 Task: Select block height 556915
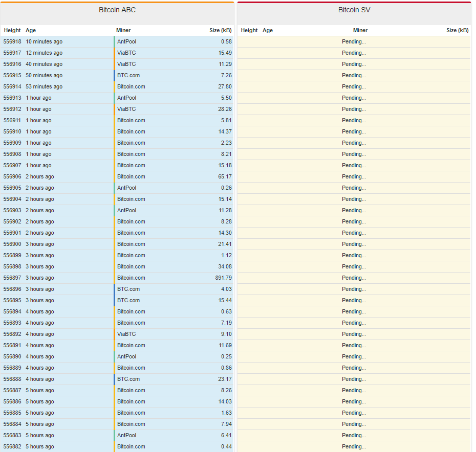tap(12, 75)
